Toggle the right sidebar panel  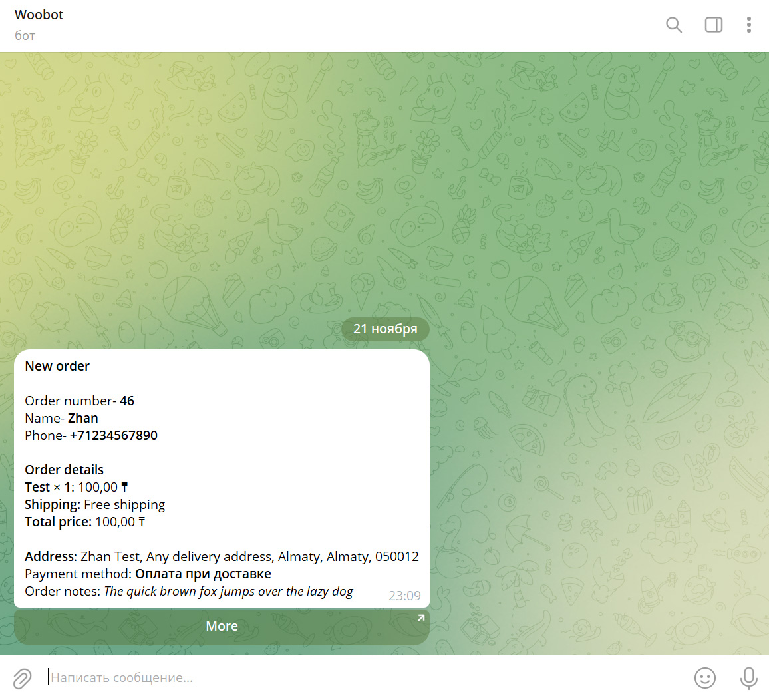pos(714,25)
